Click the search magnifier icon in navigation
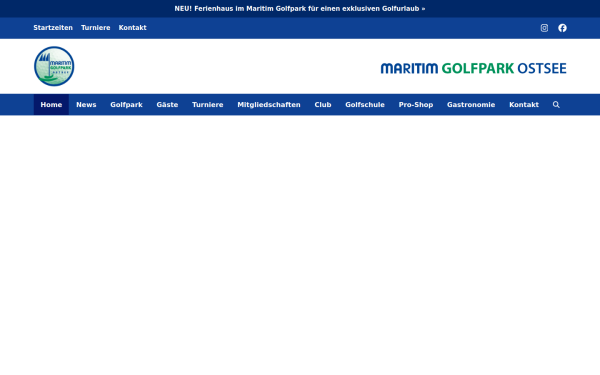 (556, 105)
